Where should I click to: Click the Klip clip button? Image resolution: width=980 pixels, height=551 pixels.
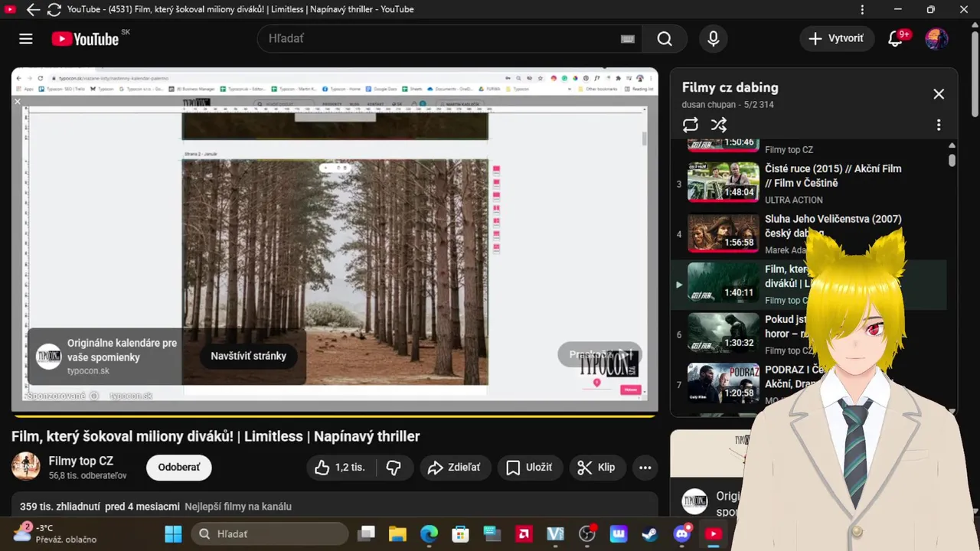pyautogui.click(x=596, y=467)
